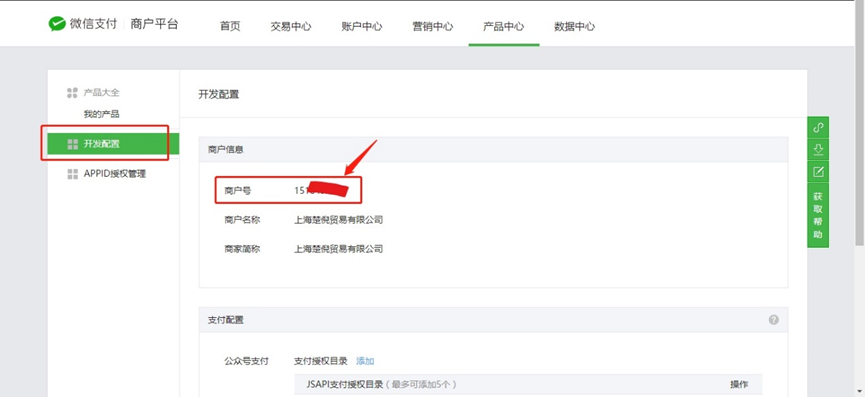The width and height of the screenshot is (865, 397).
Task: Click the WeChat Pay logo icon
Action: [57, 24]
